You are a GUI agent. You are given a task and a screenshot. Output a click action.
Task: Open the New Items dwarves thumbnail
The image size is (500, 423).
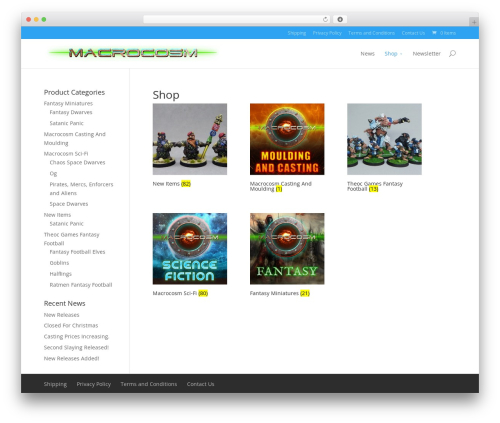pos(190,139)
